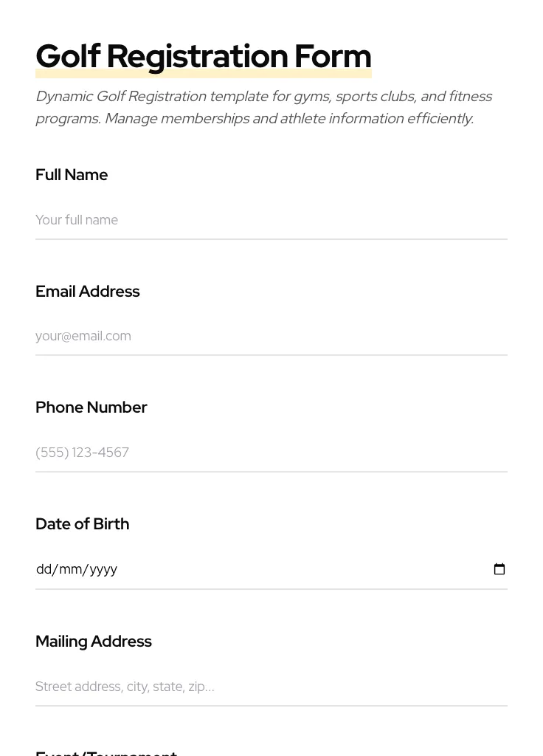Click the Mailing Address input field
Image resolution: width=543 pixels, height=756 pixels.
271,687
